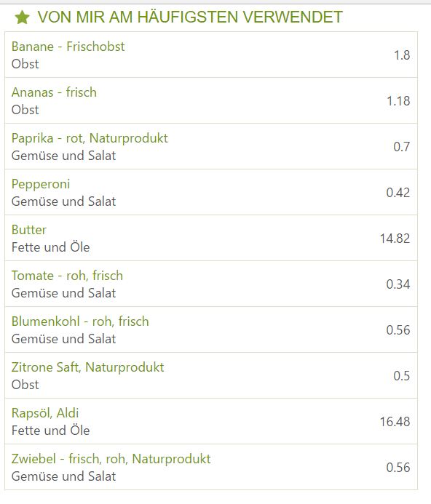Image resolution: width=431 pixels, height=504 pixels.
Task: Open Blumenkohl - roh, frisch item
Action: coord(80,321)
